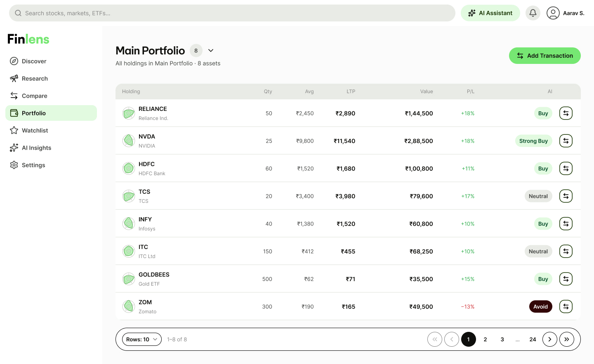The height and width of the screenshot is (364, 594).
Task: Sort by the Qty column header
Action: tap(268, 92)
